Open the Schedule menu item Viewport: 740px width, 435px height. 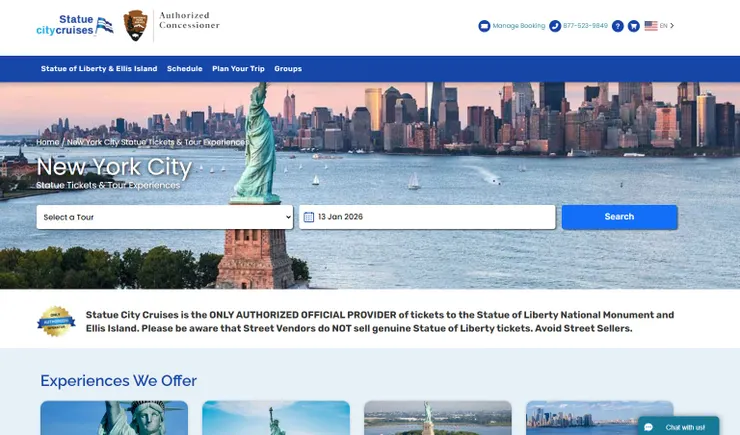[x=185, y=69]
